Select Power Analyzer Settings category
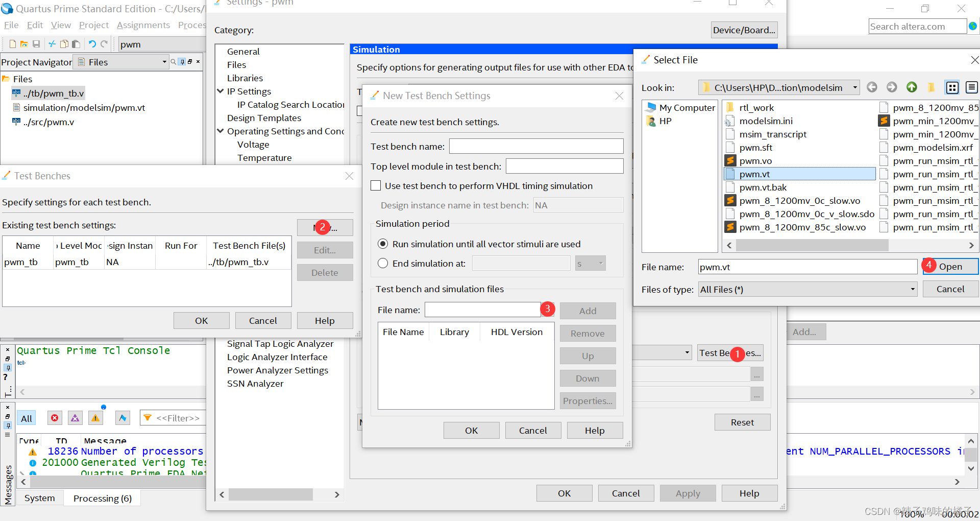The height and width of the screenshot is (521, 980). pyautogui.click(x=278, y=370)
